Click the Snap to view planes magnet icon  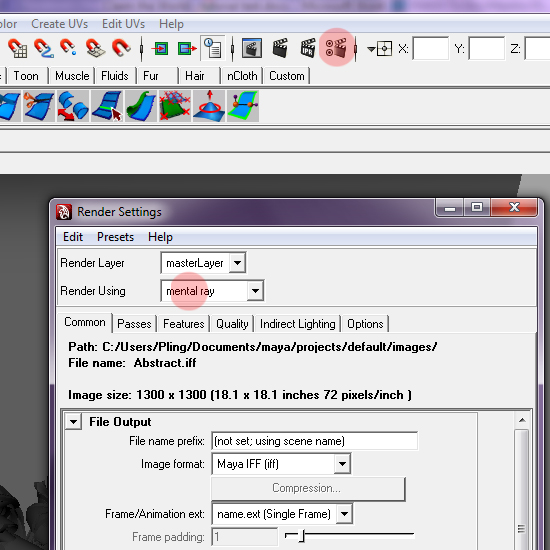tap(95, 48)
